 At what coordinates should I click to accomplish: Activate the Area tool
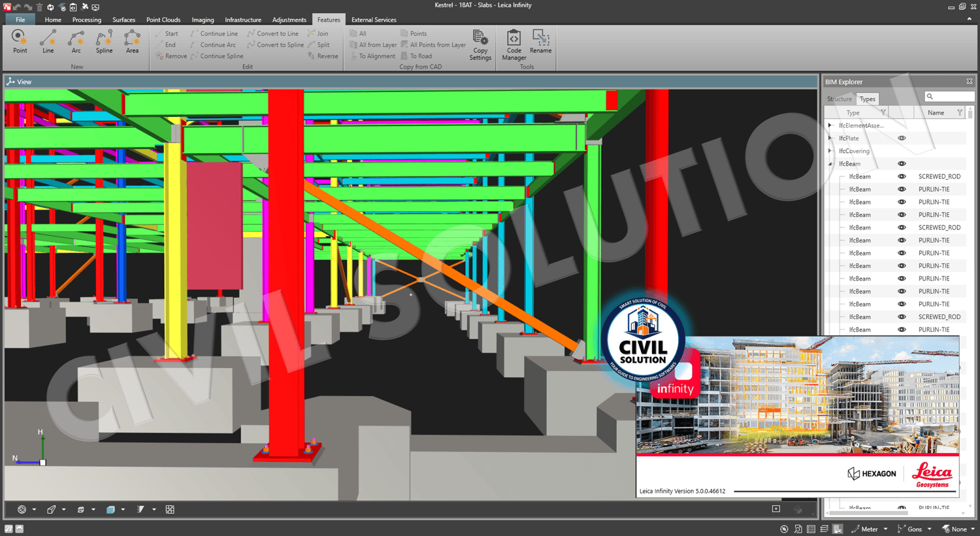coord(133,42)
